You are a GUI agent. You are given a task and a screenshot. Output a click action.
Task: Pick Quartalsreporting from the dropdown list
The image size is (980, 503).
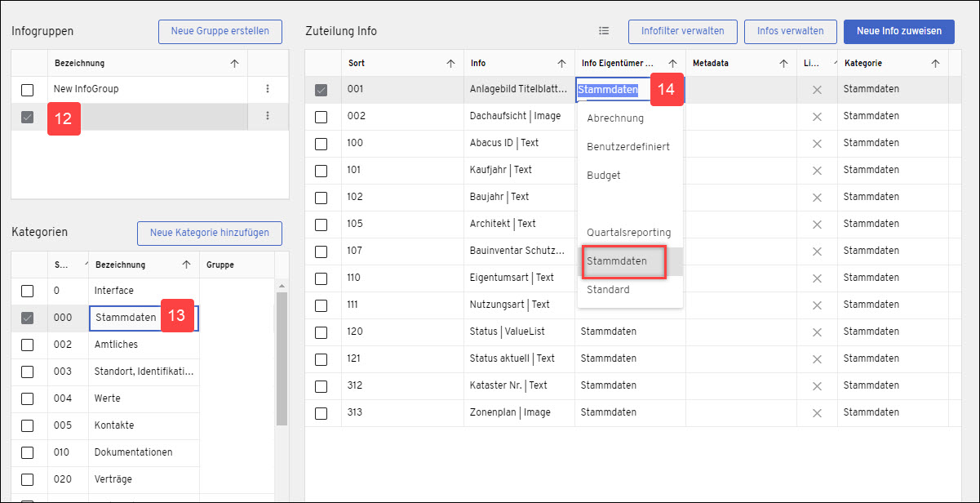(x=630, y=233)
